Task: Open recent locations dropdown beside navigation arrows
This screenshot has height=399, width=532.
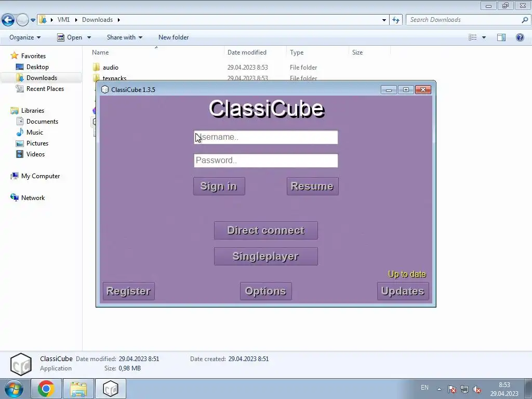Action: pos(33,20)
